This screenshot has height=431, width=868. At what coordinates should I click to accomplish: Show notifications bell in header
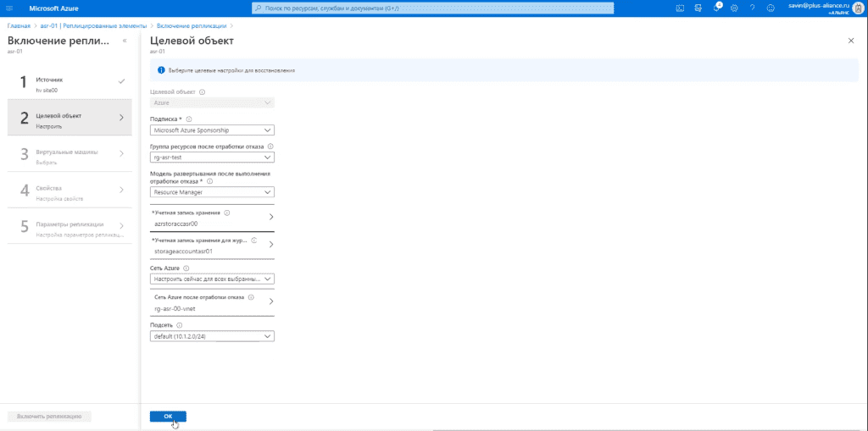(716, 8)
